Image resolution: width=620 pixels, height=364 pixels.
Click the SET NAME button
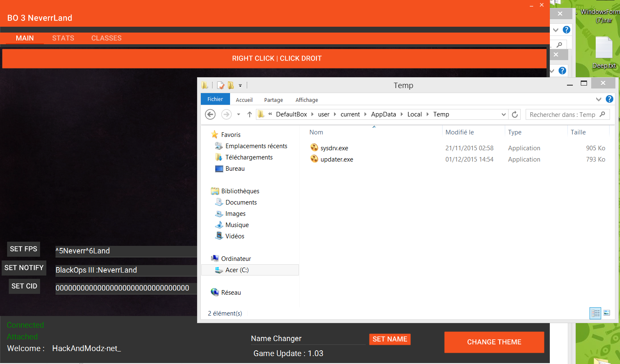coord(390,339)
